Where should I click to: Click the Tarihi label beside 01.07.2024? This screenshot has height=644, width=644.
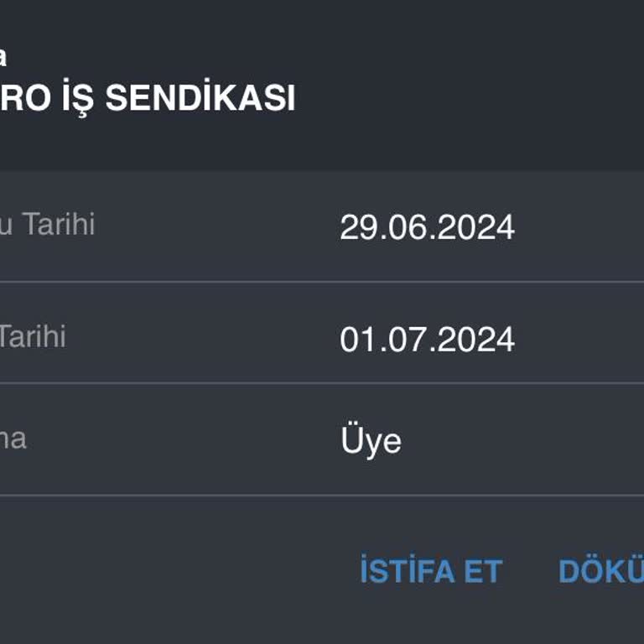click(x=32, y=336)
